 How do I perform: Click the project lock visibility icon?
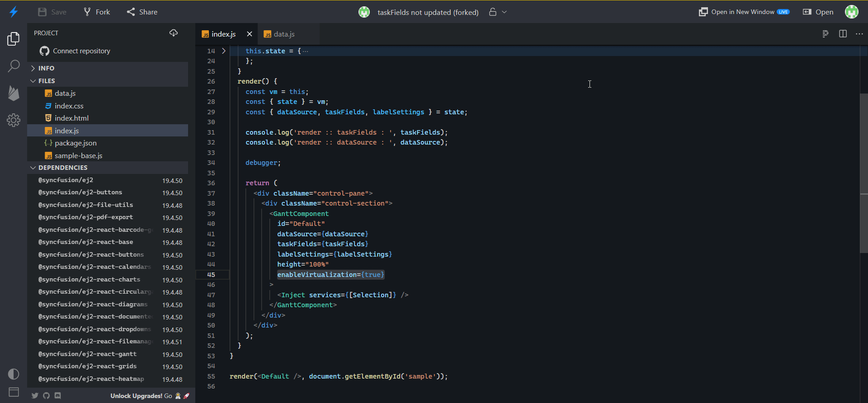tap(493, 12)
